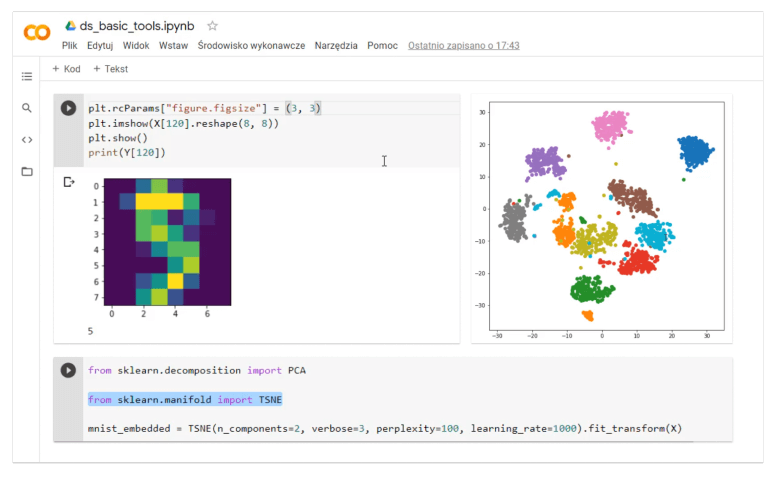Open the Ostatnio zapisano o 17:43 link
Image resolution: width=777 pixels, height=479 pixels.
point(463,46)
